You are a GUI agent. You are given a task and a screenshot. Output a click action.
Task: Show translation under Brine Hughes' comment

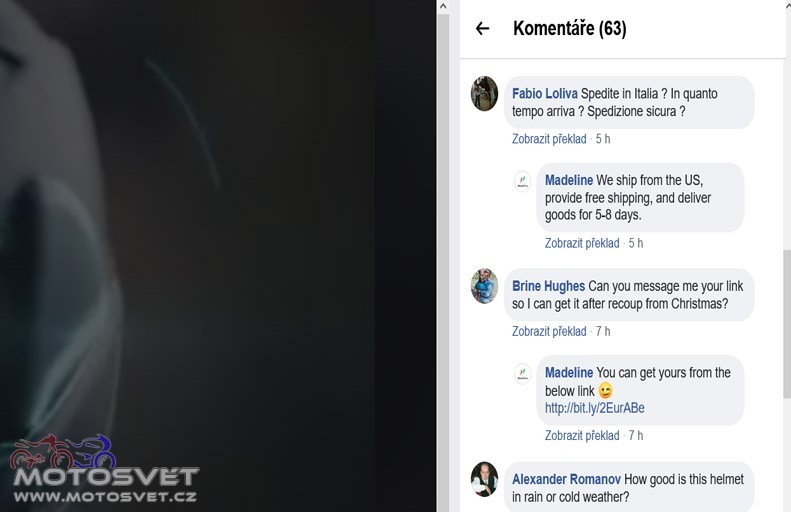pos(549,331)
